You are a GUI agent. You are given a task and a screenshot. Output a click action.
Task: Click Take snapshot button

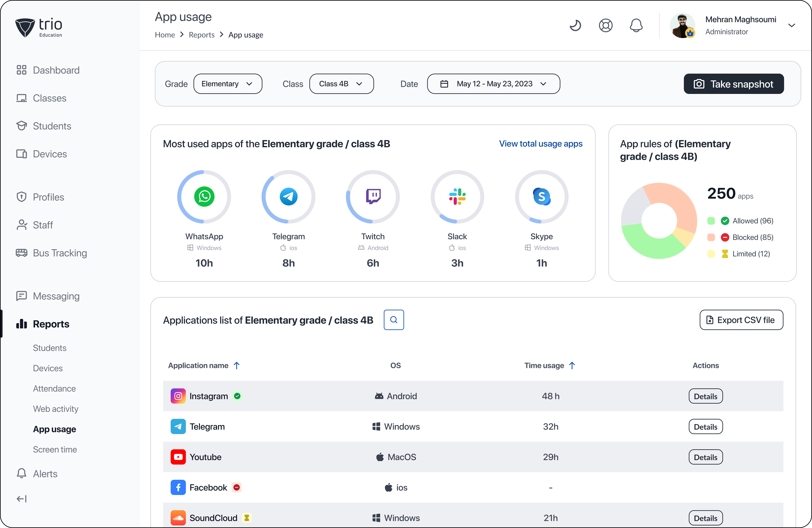(733, 84)
